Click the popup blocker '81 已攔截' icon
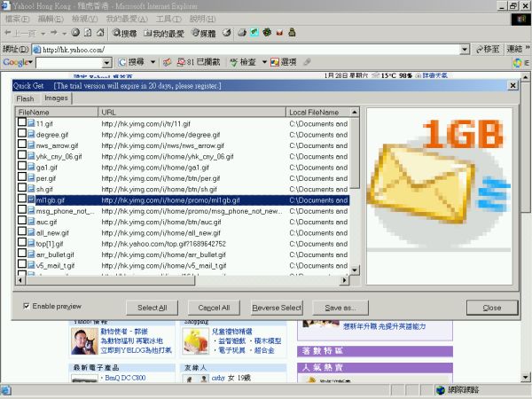532x399 pixels. pyautogui.click(x=182, y=62)
